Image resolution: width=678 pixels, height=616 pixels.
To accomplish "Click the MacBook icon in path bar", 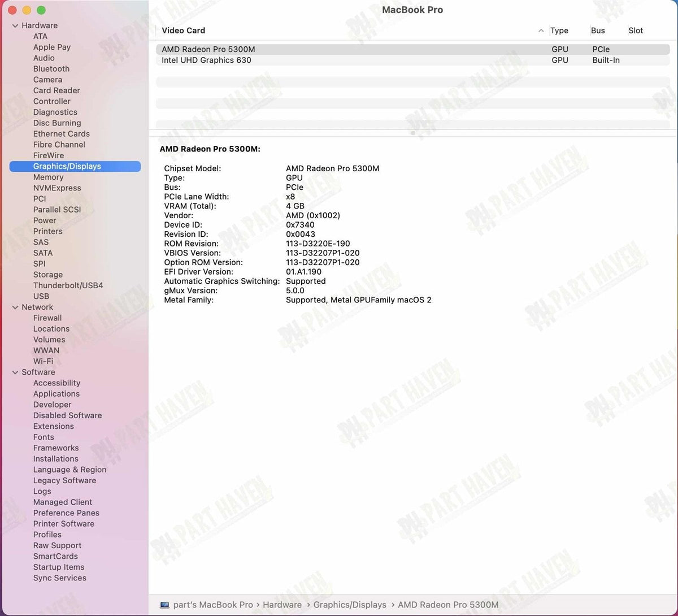I will (x=164, y=605).
